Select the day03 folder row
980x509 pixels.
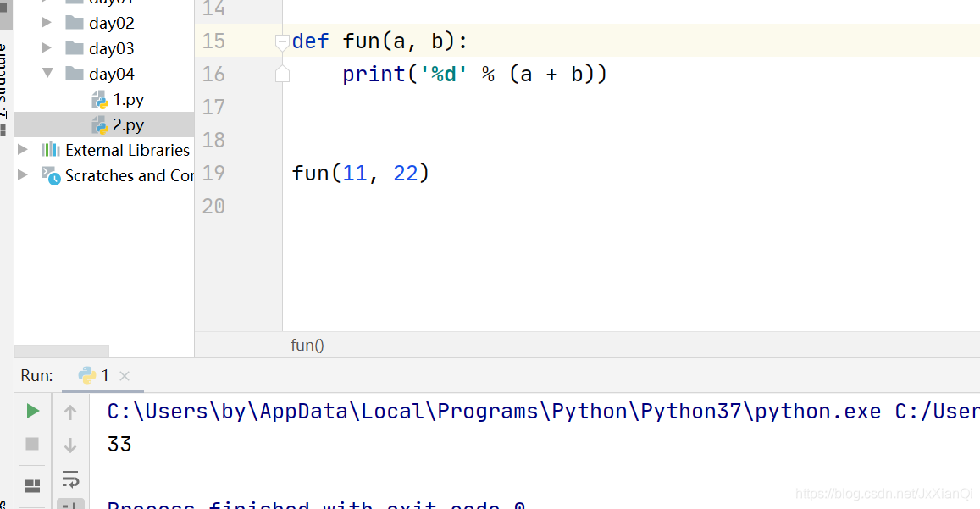tap(104, 48)
